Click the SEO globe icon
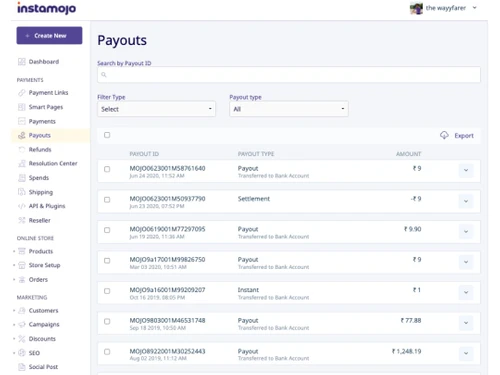The image size is (500, 375). [22, 353]
